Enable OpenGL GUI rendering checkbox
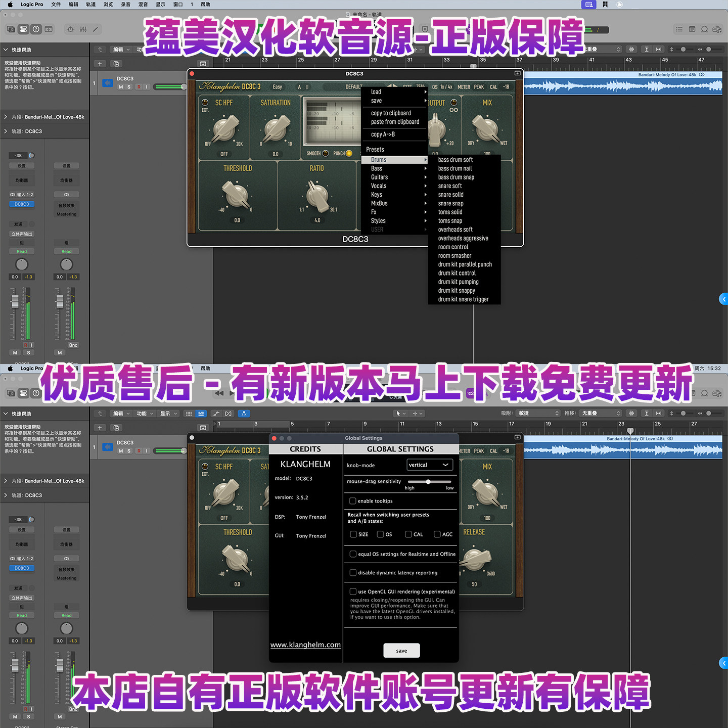Viewport: 728px width, 728px height. [x=353, y=591]
